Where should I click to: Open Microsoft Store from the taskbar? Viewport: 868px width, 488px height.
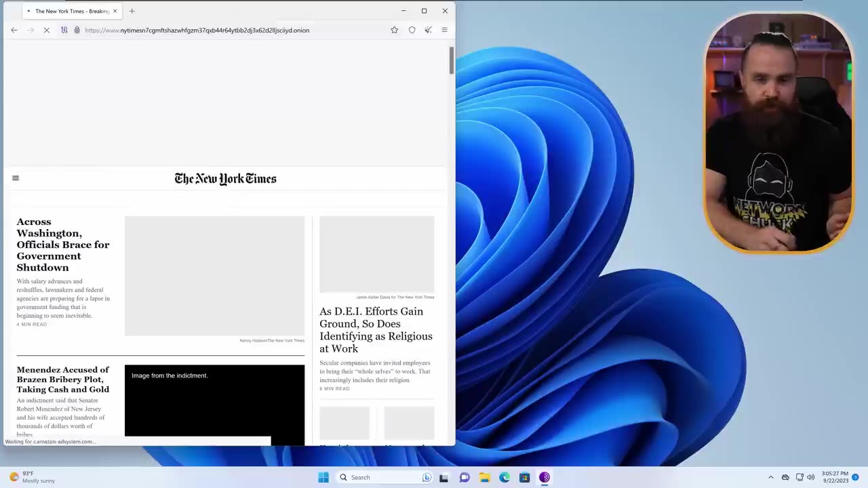[x=524, y=477]
